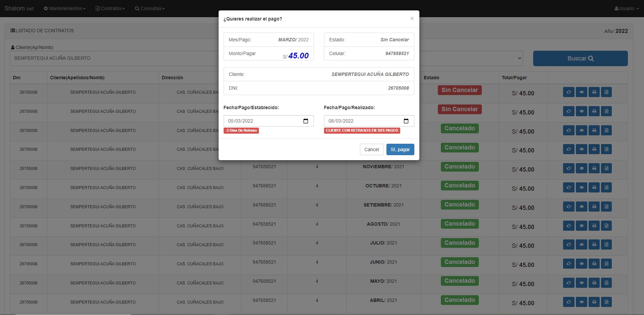This screenshot has width=644, height=315.
Task: Click the pay hand icon in NOVIEMBRE 2021 row
Action: pyautogui.click(x=568, y=168)
